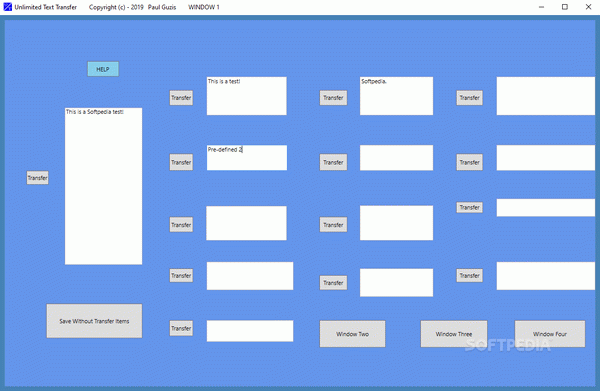Click Transfer directly above the Window Three button
600x391 pixels.
(470, 275)
